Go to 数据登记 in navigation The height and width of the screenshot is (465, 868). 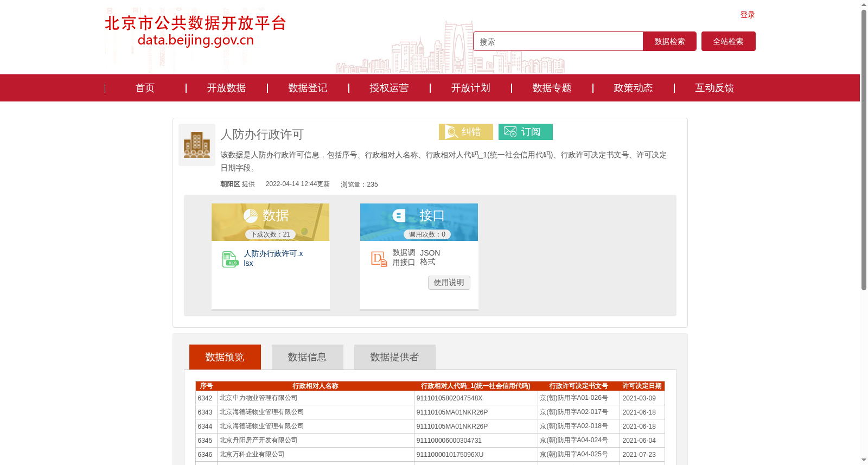click(308, 88)
